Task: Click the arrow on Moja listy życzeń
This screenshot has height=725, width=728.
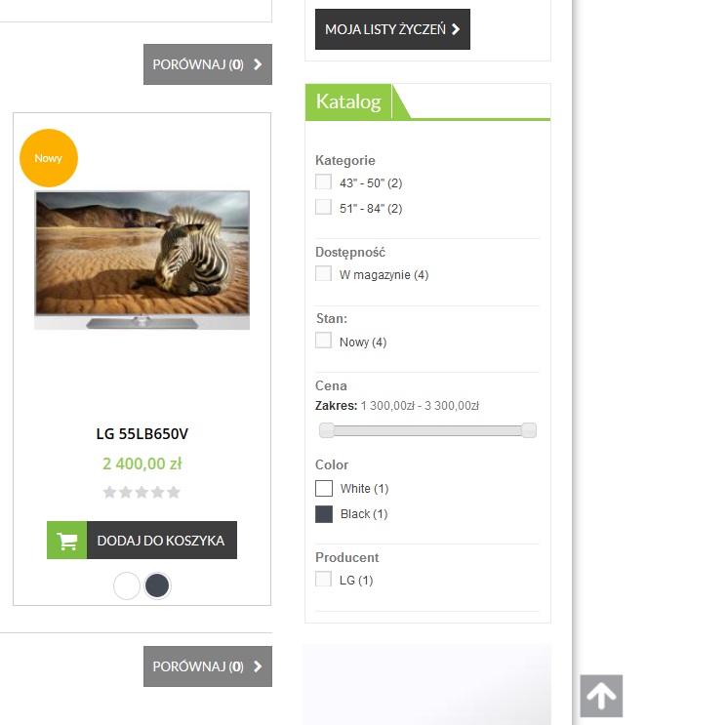Action: click(x=456, y=29)
